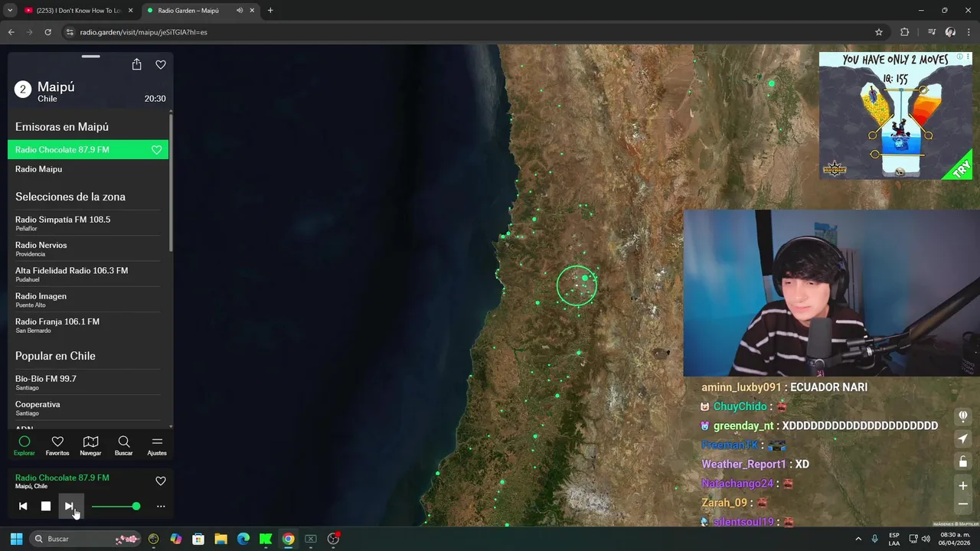This screenshot has height=551, width=980.
Task: Play Radio Imagen from Puente Alto
Action: click(88, 299)
